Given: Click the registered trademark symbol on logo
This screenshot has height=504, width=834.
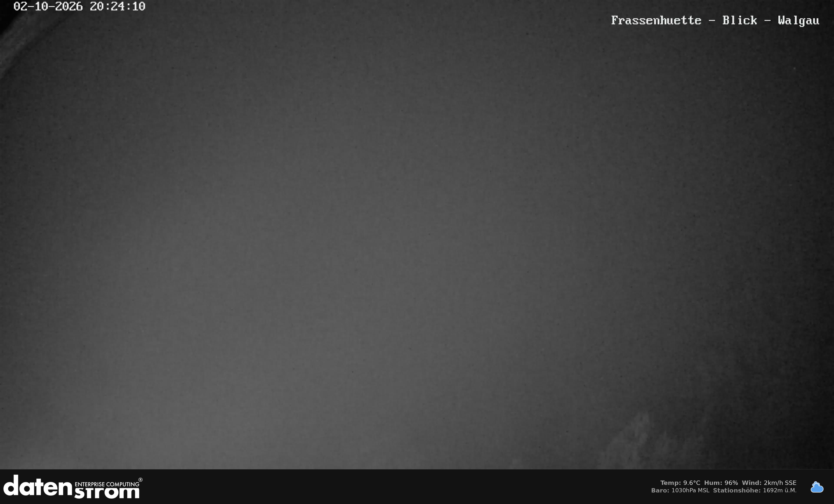Looking at the screenshot, I should pyautogui.click(x=141, y=480).
